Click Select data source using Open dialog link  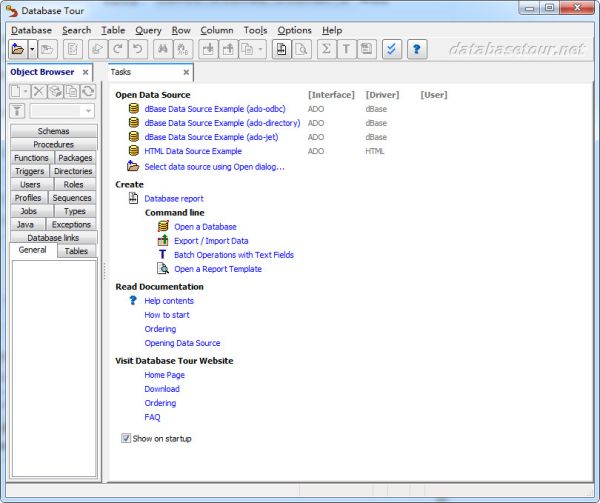tap(214, 167)
